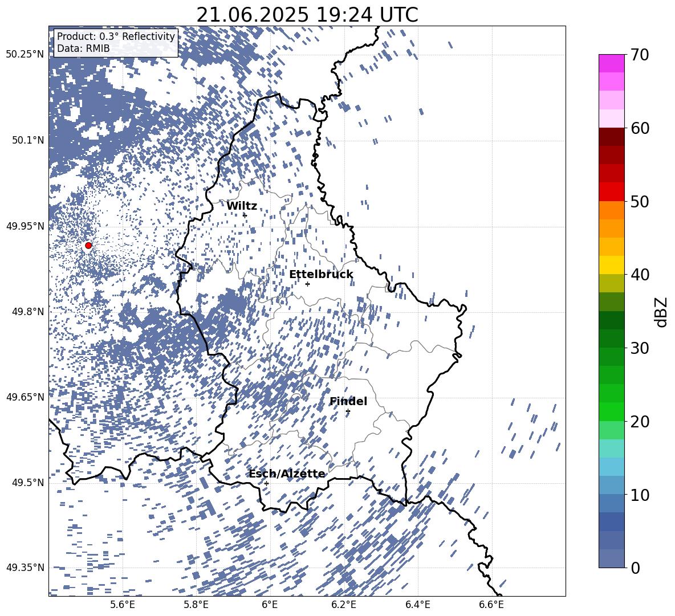
Task: Click the 70 colorbar tick value
Action: (640, 55)
